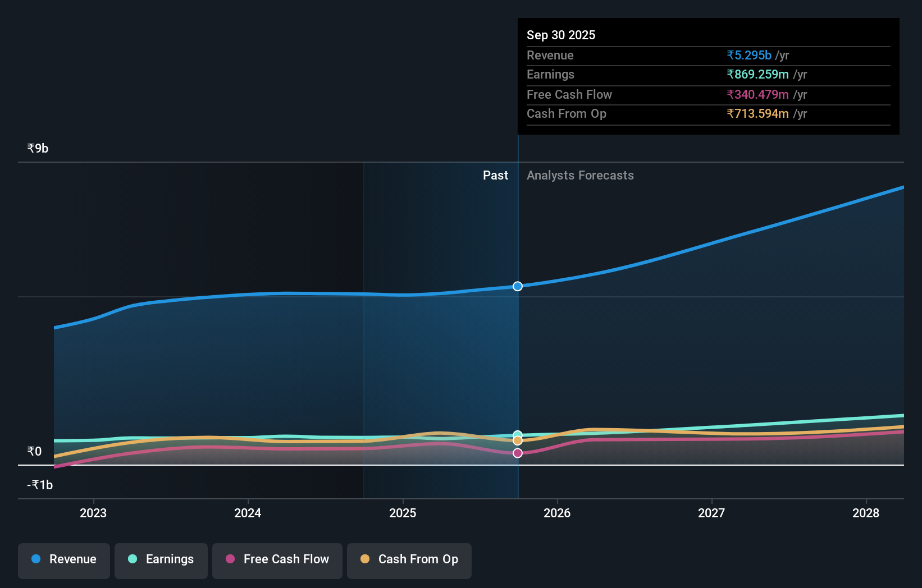Expand the Sep 30 2025 tooltip header

point(560,35)
